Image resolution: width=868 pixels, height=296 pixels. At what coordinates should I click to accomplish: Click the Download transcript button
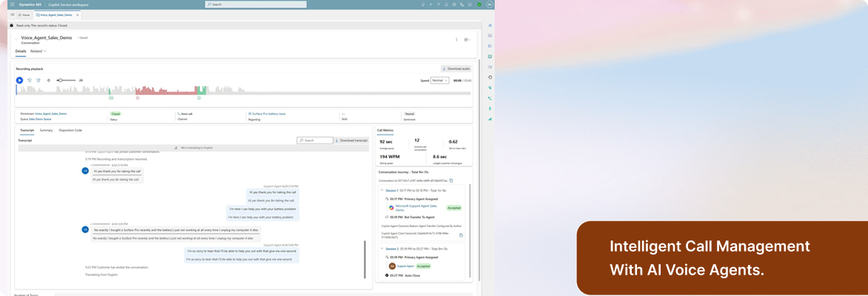(352, 141)
